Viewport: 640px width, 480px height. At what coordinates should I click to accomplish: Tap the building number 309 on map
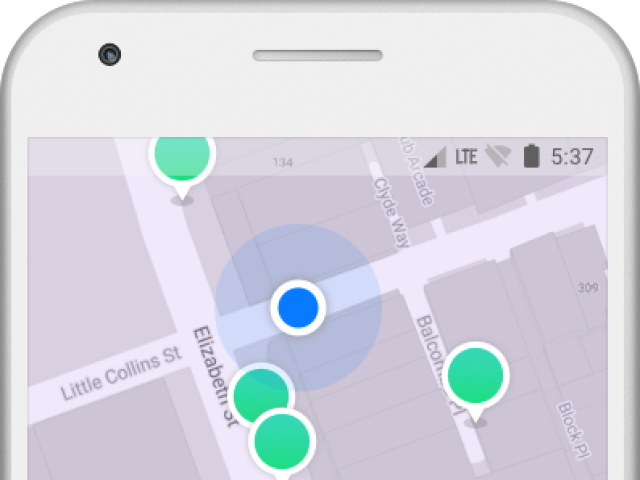(588, 288)
